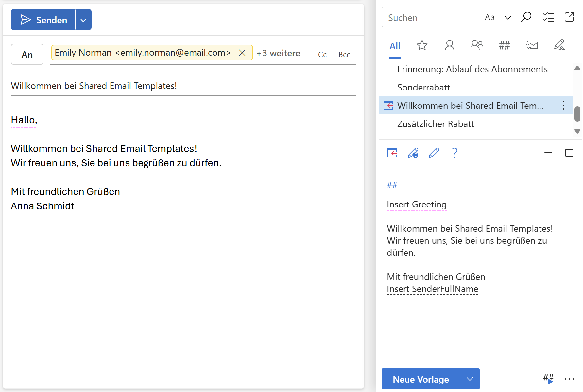The image size is (583, 392).
Task: Click Anna Schmidt signature text
Action: point(43,206)
